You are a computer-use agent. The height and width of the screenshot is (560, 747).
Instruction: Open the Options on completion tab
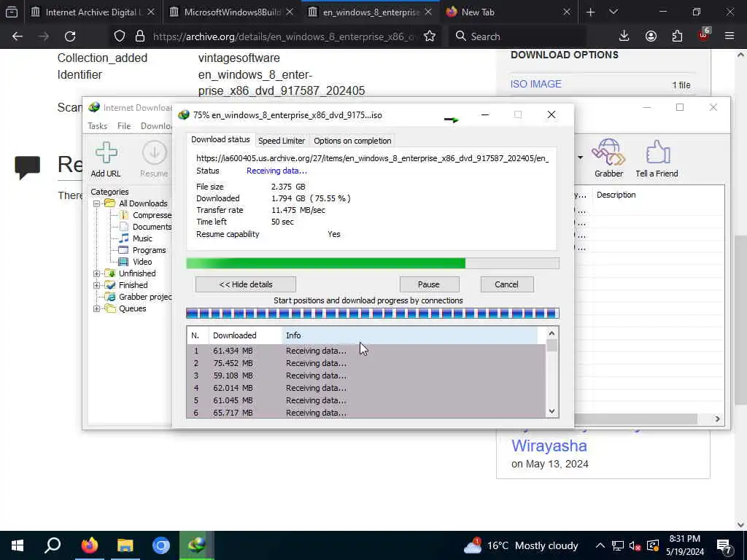click(x=352, y=141)
